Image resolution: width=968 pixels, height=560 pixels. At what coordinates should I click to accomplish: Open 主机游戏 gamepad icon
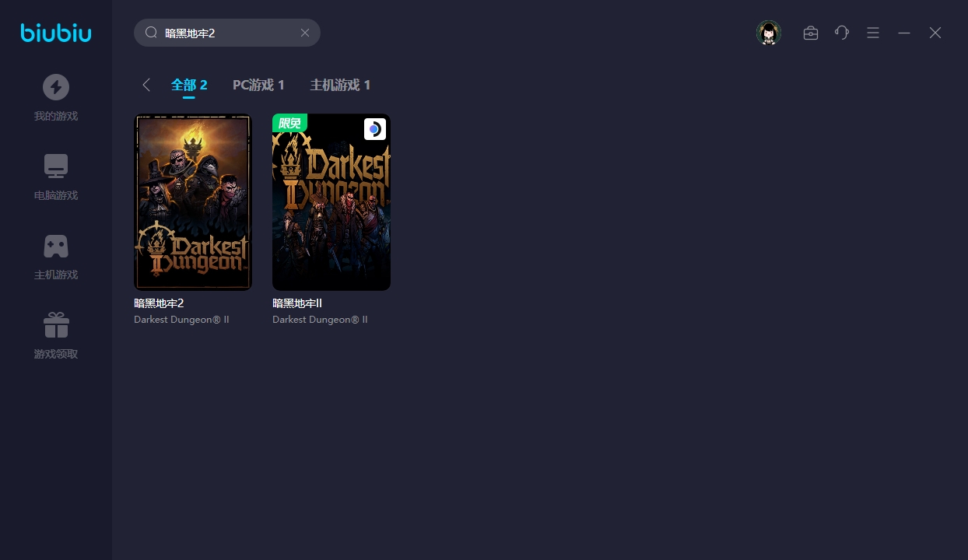tap(56, 246)
